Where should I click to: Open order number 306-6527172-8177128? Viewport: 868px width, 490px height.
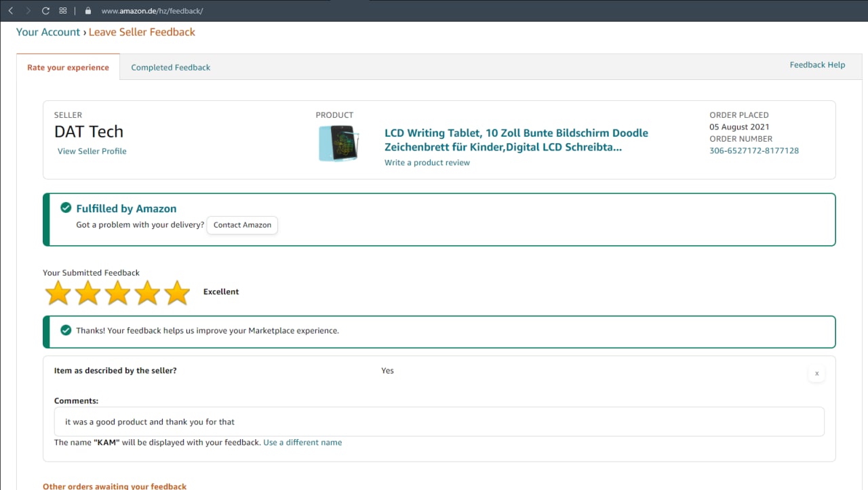pos(753,150)
